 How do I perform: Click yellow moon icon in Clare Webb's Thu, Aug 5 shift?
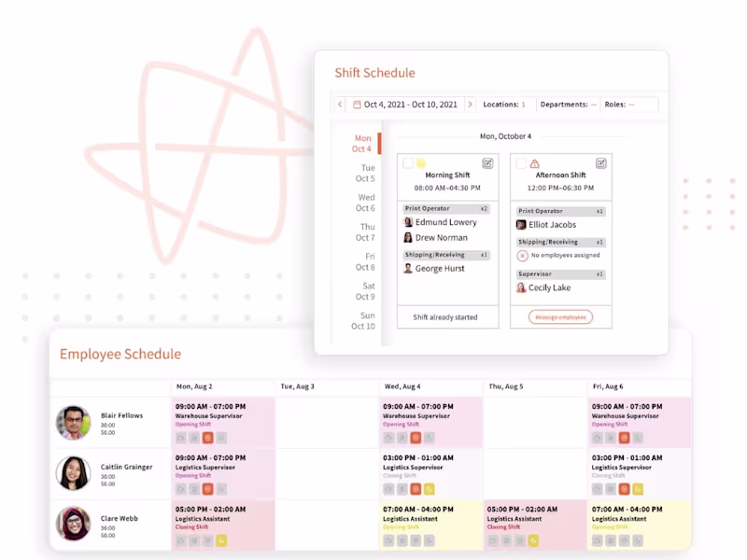click(x=533, y=540)
